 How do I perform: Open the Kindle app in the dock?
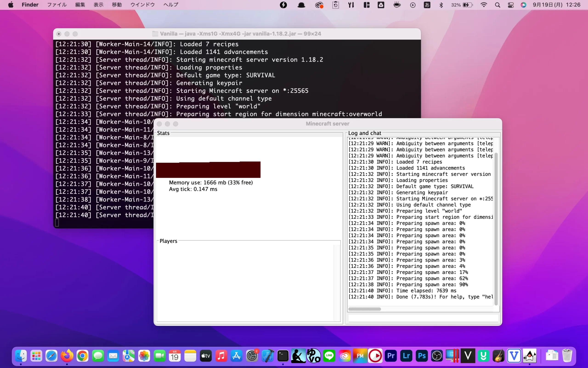298,356
